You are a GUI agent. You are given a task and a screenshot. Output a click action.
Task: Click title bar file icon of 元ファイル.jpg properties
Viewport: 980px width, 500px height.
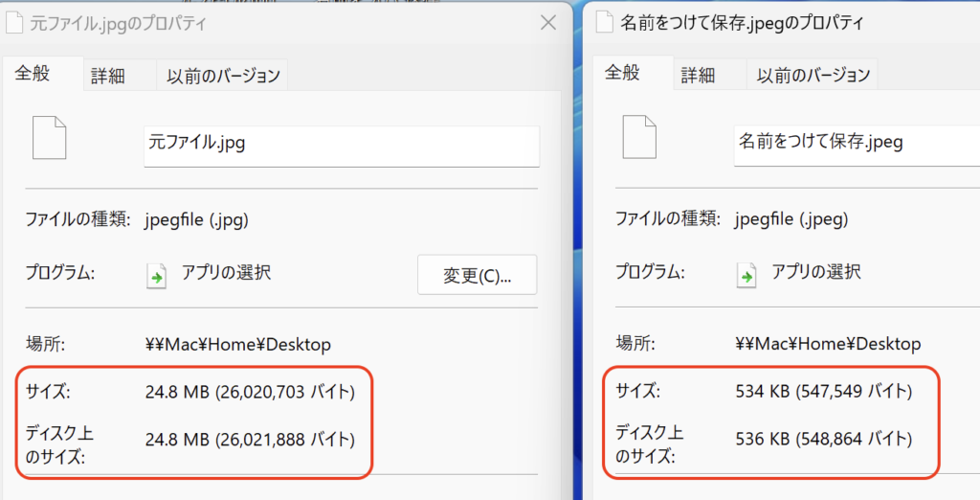13,23
